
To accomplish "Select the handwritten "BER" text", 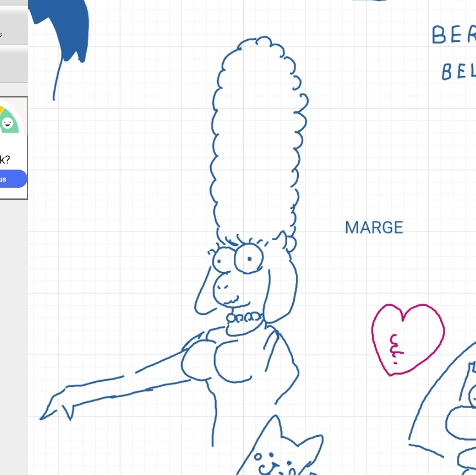I will pos(454,35).
